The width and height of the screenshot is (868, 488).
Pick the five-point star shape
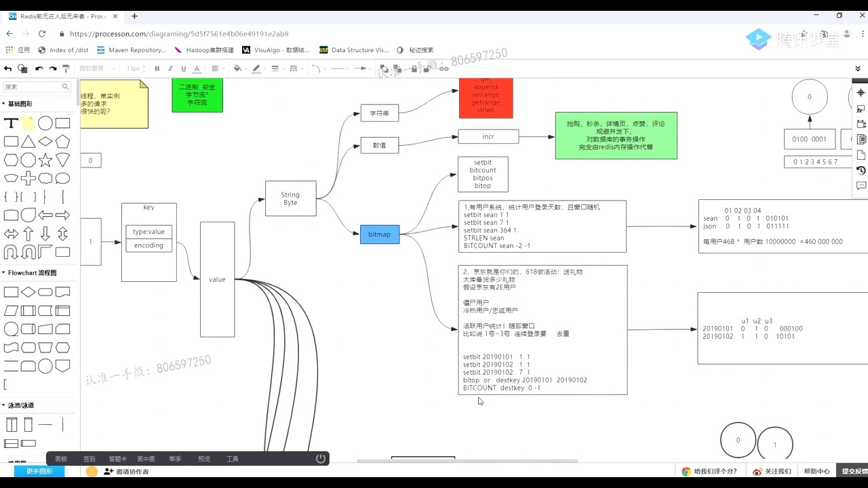point(45,160)
